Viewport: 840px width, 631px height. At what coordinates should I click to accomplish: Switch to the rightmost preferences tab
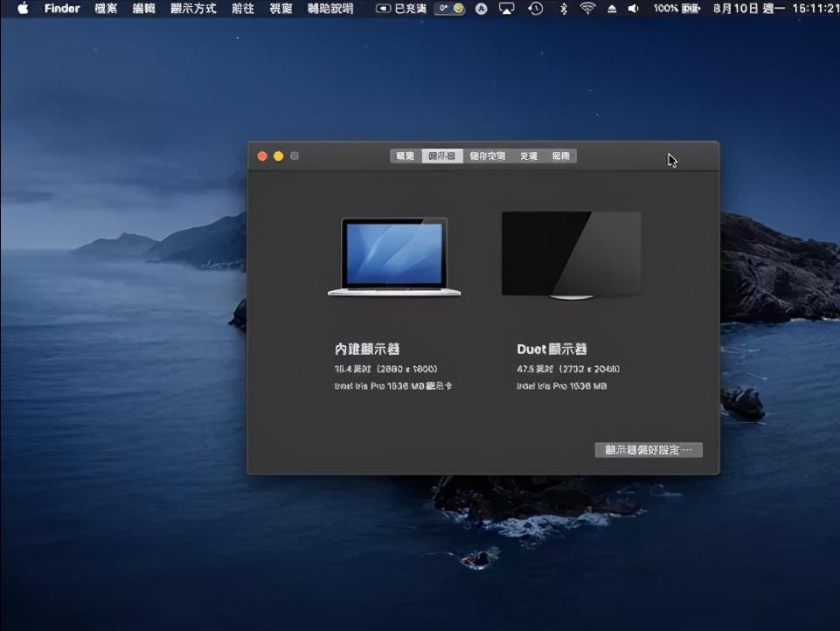point(560,156)
